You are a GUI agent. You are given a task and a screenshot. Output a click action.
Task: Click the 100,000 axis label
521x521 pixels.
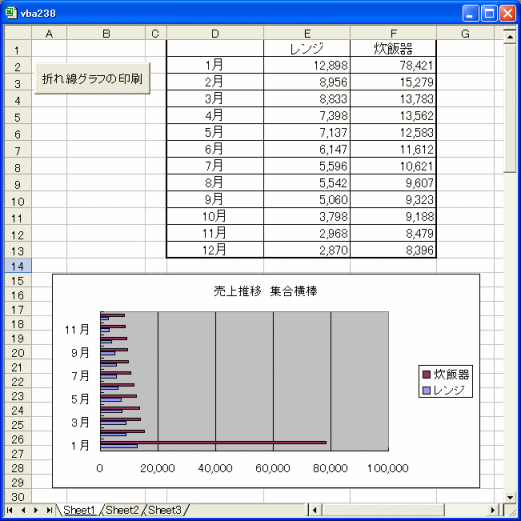point(388,468)
